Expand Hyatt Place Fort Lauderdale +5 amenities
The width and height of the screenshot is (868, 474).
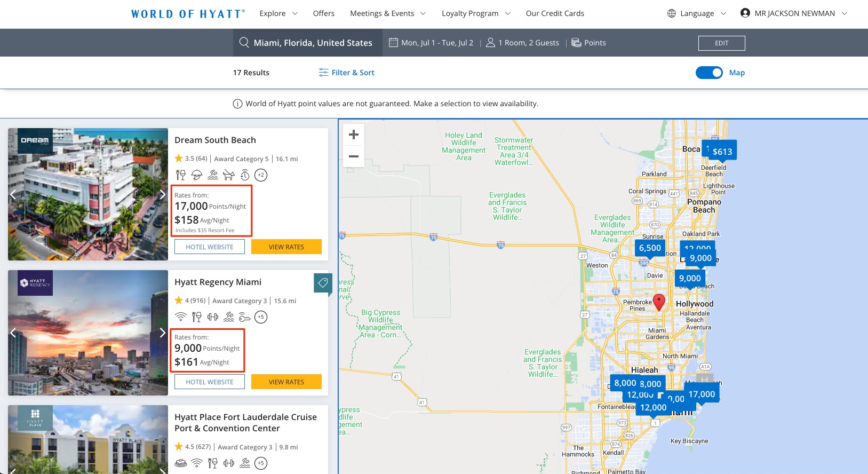coord(261,463)
